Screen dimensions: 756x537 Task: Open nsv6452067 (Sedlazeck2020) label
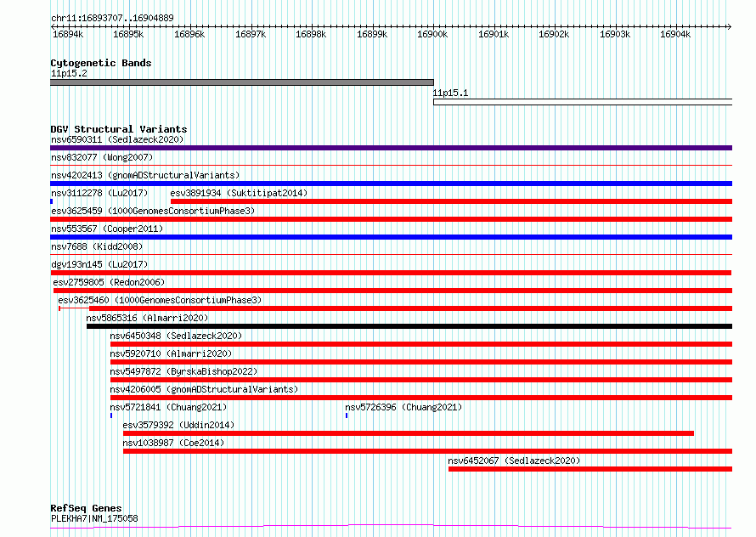(514, 461)
